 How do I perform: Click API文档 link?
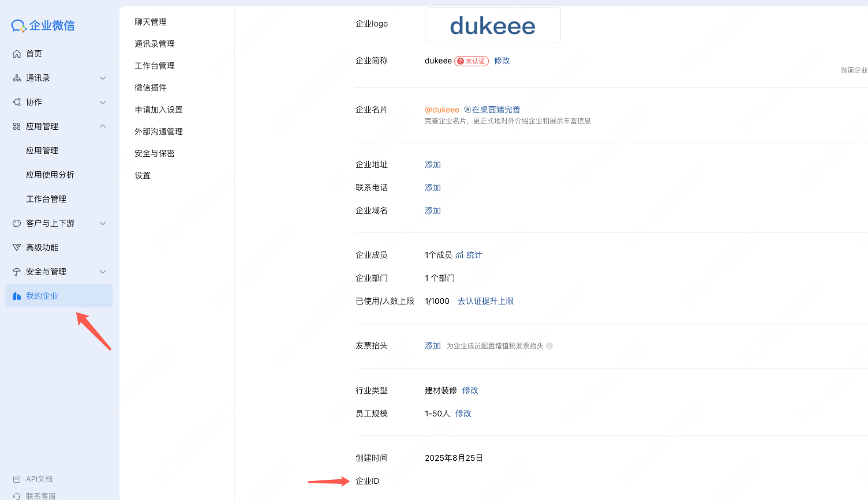(39, 479)
